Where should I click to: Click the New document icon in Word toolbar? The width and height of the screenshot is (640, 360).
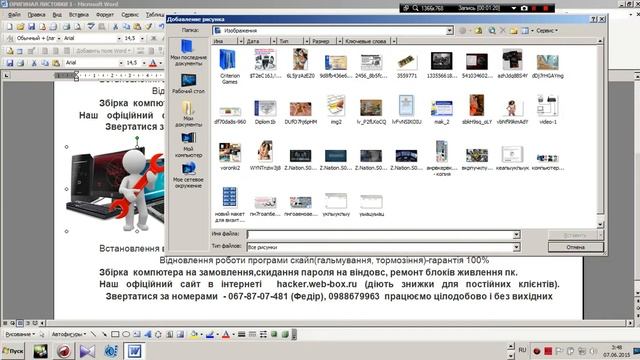click(x=9, y=27)
